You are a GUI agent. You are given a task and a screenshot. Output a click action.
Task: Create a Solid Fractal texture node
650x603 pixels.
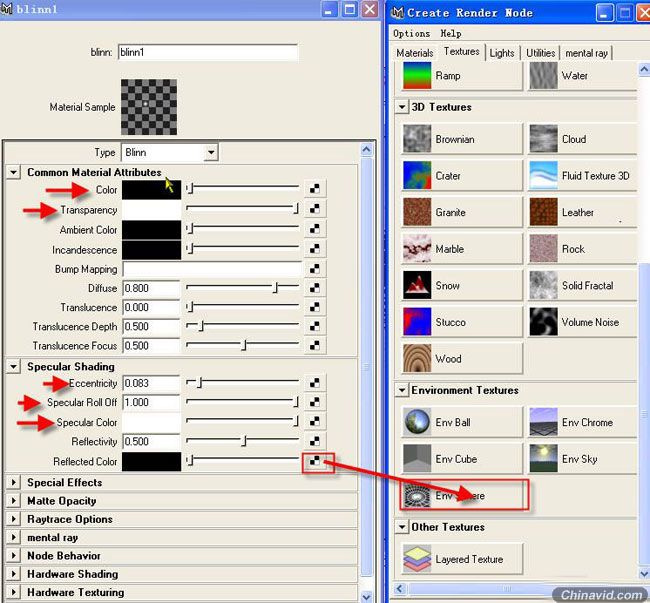click(x=582, y=286)
